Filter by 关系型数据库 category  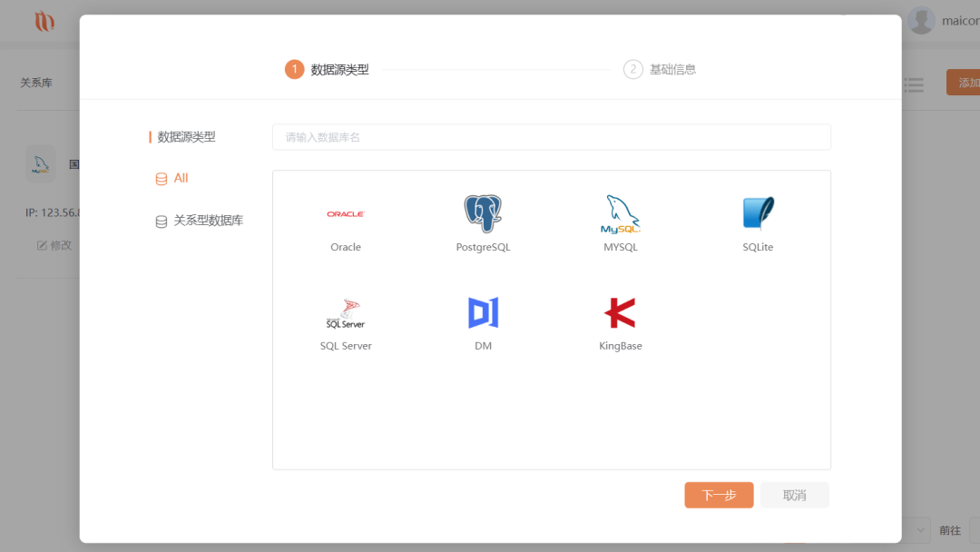click(x=200, y=221)
